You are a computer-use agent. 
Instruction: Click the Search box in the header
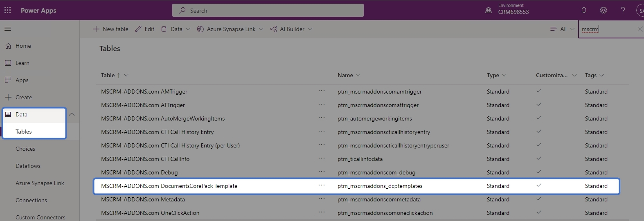click(x=268, y=10)
